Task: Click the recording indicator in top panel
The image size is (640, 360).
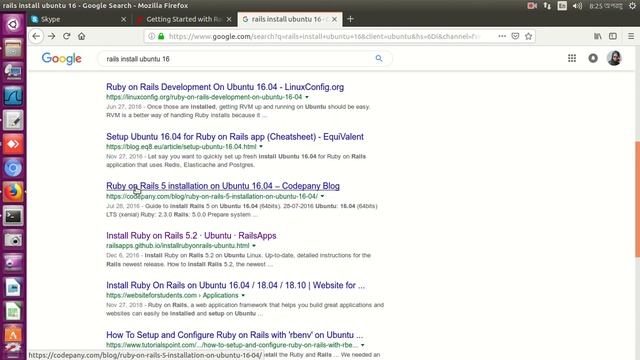Action: point(532,6)
